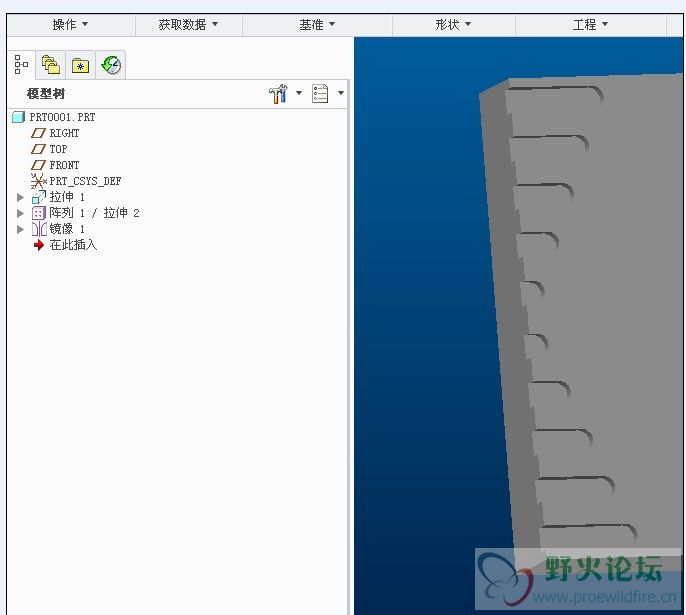Select the TOP datum plane

[58, 149]
